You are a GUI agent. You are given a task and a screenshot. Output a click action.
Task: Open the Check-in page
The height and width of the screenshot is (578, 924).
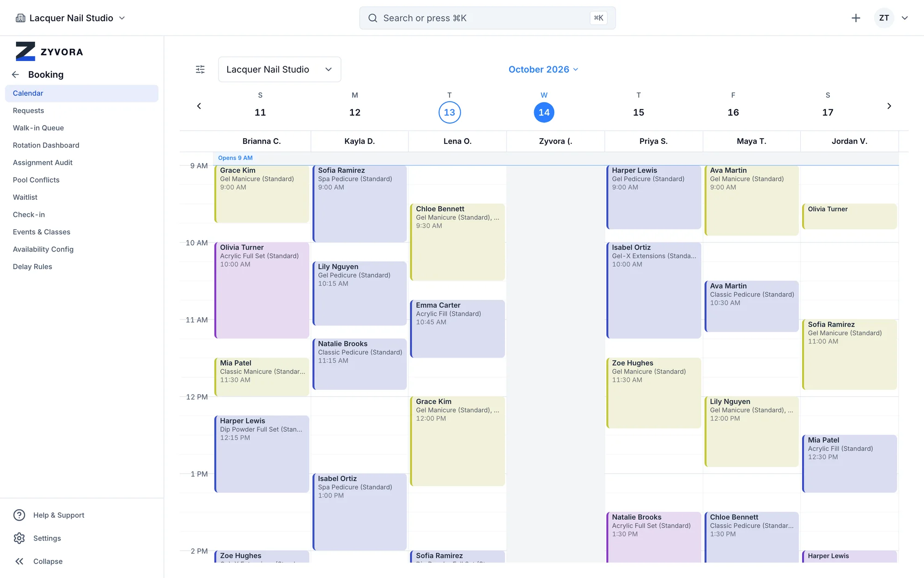coord(82,215)
